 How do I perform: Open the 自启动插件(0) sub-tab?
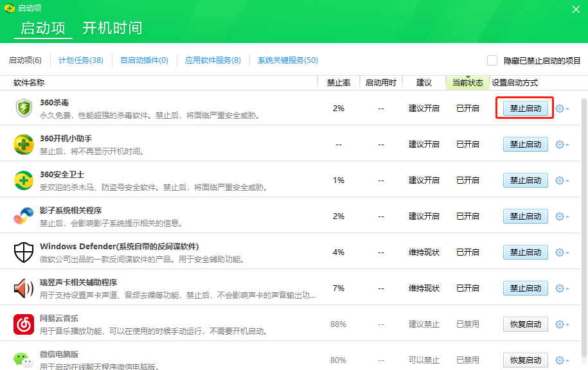point(144,60)
